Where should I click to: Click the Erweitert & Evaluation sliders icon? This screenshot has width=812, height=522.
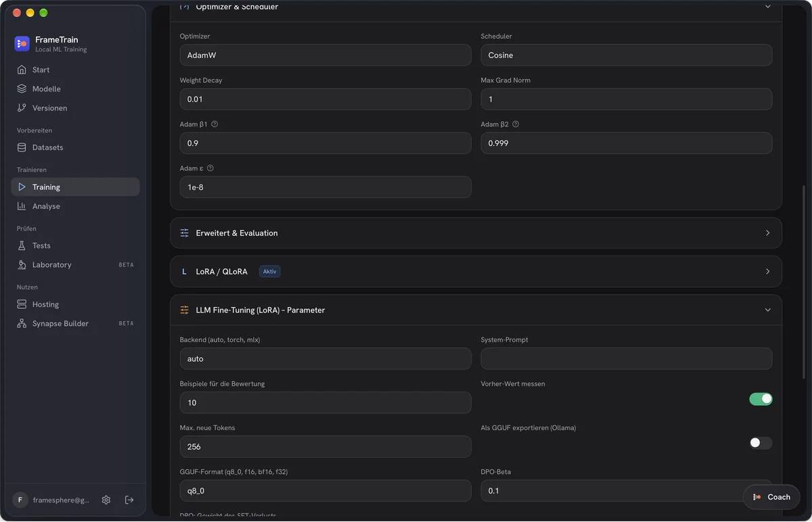184,233
